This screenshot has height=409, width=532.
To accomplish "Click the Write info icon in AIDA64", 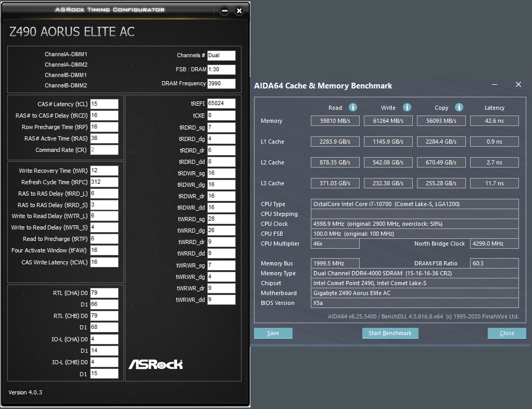I will click(407, 108).
